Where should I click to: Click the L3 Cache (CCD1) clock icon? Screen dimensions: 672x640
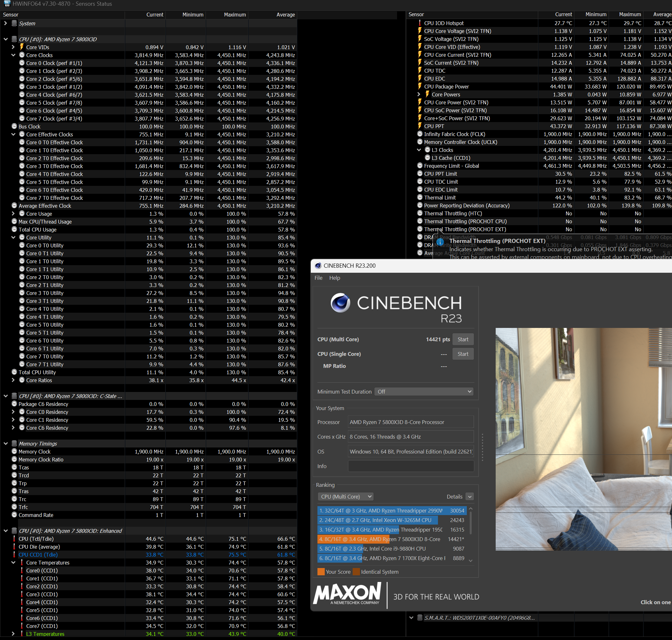click(427, 158)
